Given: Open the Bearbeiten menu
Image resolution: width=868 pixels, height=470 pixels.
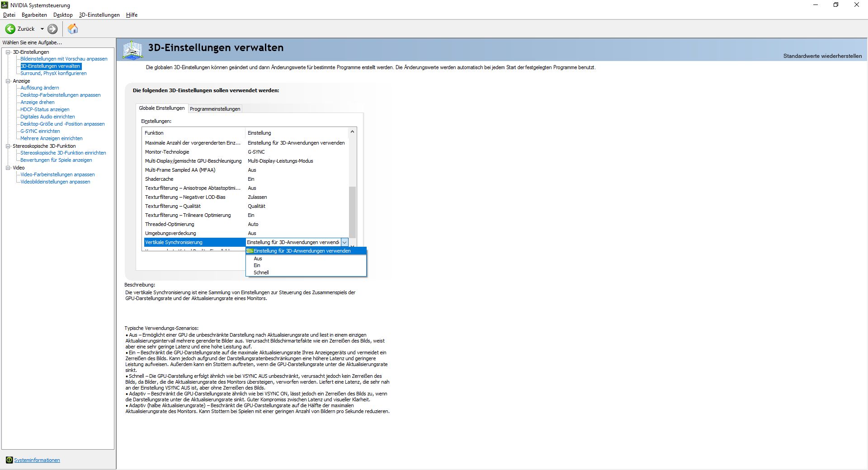Looking at the screenshot, I should (34, 15).
